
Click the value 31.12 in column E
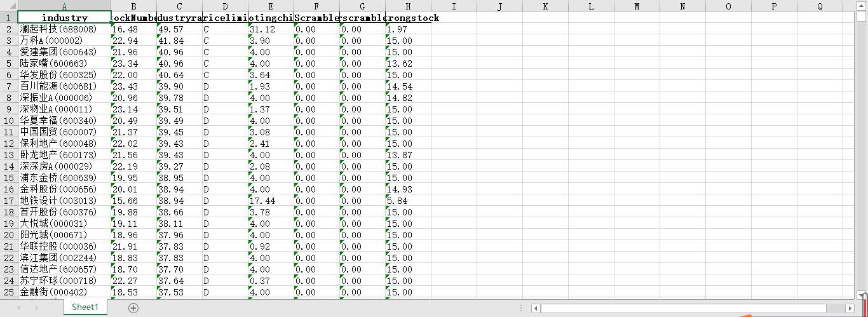271,29
